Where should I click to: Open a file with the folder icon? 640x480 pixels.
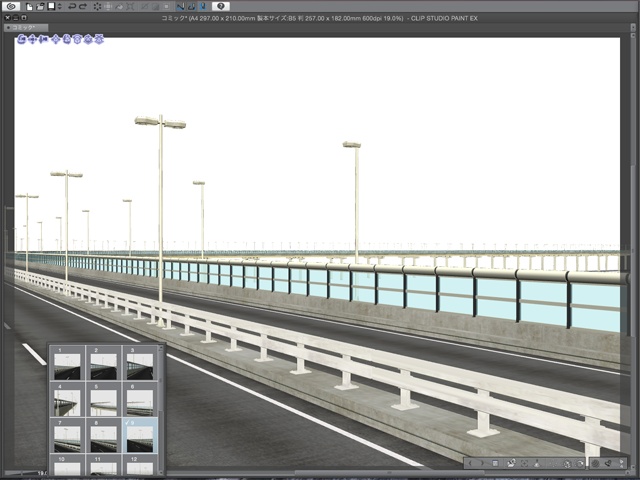coord(40,7)
